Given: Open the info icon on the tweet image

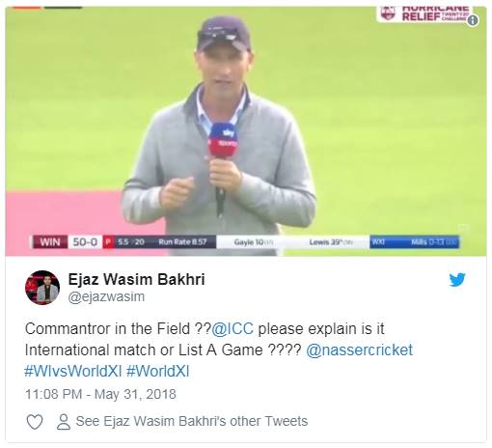Looking at the screenshot, I should (473, 20).
